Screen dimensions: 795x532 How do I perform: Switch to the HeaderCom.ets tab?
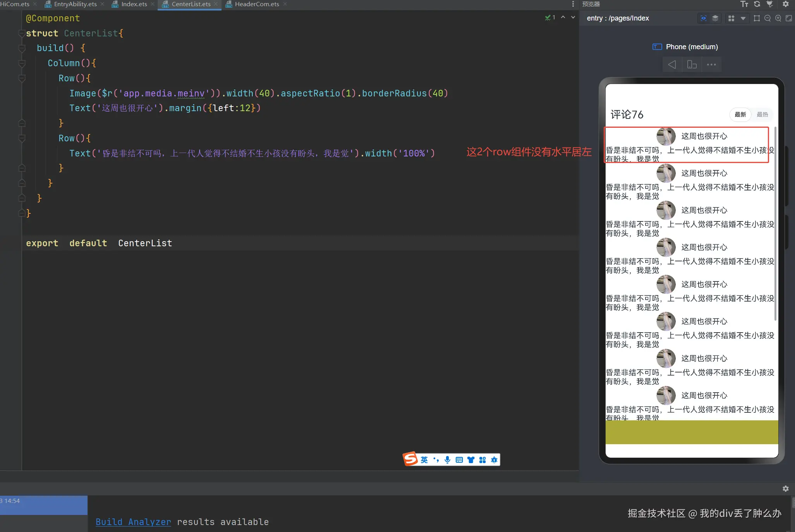pyautogui.click(x=256, y=4)
